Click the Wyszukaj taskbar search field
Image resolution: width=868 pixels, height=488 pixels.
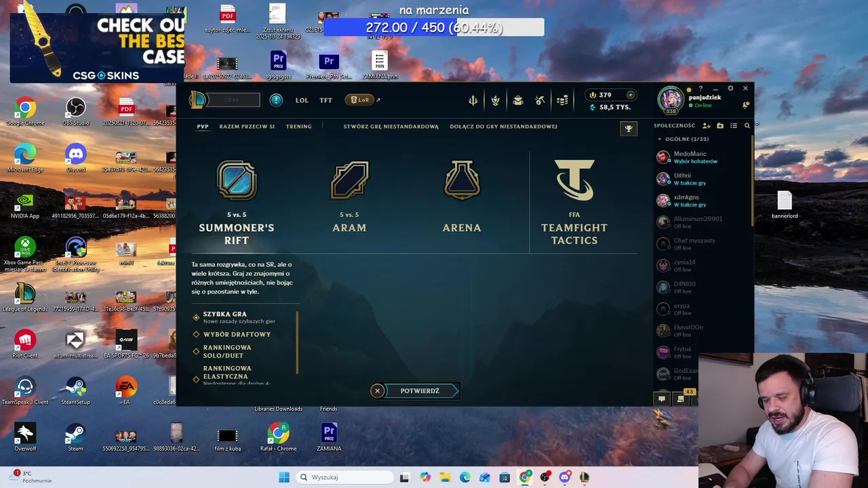pos(344,477)
